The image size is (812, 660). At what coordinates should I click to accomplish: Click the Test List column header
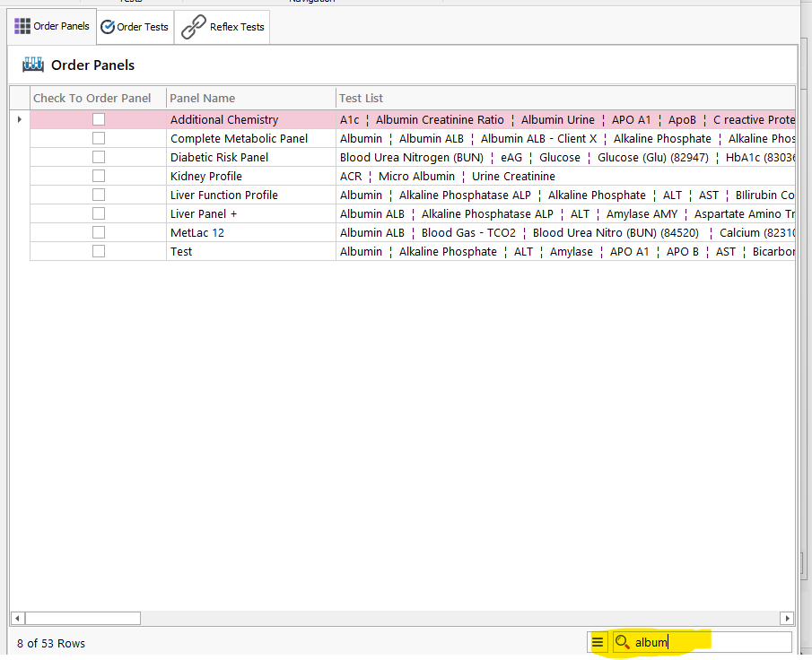pos(362,98)
